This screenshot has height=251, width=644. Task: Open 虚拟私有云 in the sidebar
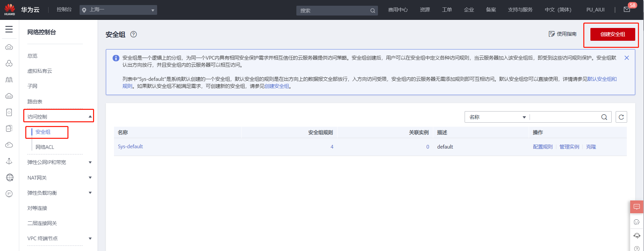[x=40, y=71]
